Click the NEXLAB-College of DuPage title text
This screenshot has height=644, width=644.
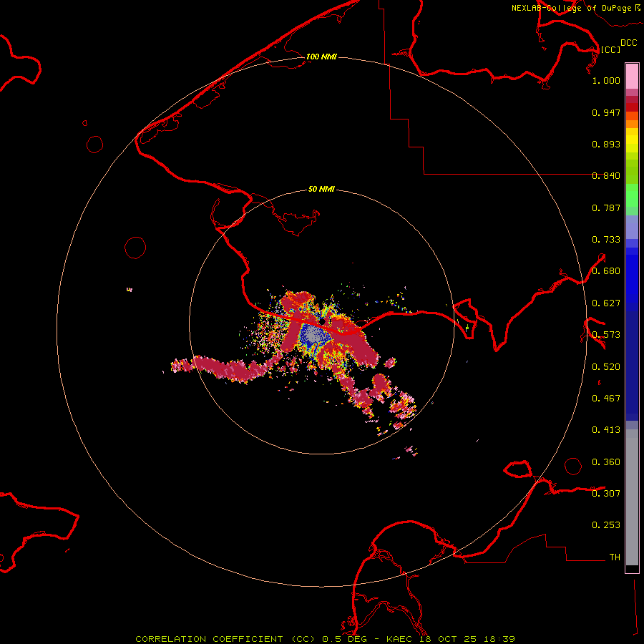570,8
